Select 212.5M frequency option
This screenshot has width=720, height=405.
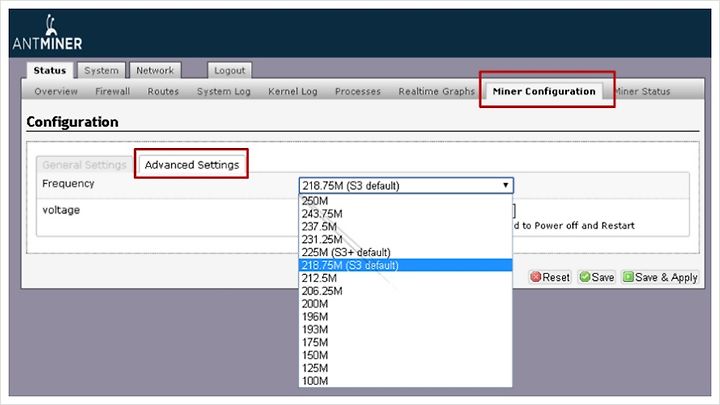pyautogui.click(x=405, y=278)
